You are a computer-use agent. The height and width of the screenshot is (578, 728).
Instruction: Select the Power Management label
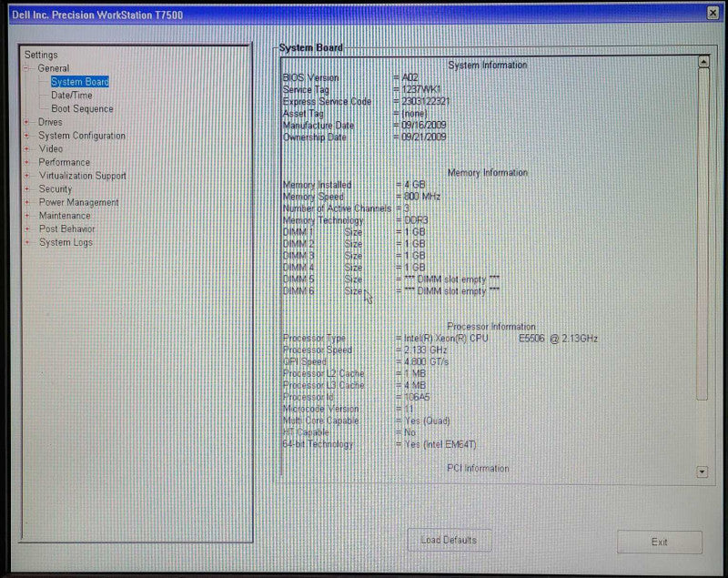point(78,202)
